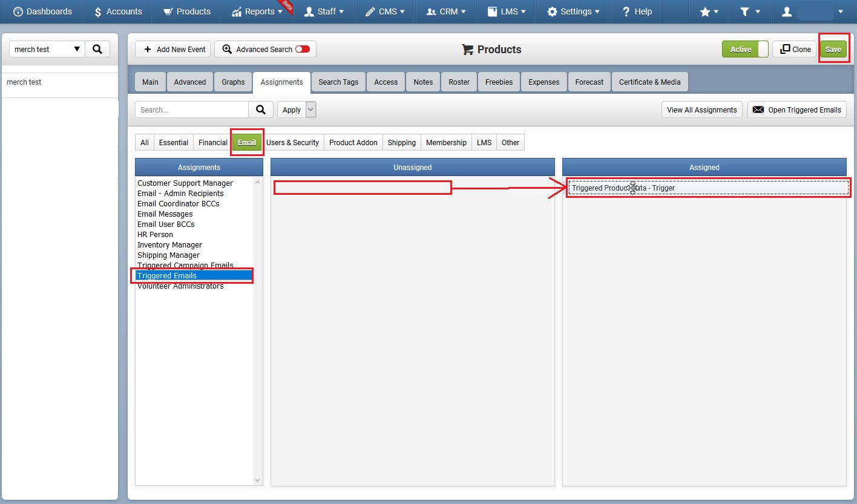Click the Clone button
Screen dimensions: 857x504
(x=795, y=50)
